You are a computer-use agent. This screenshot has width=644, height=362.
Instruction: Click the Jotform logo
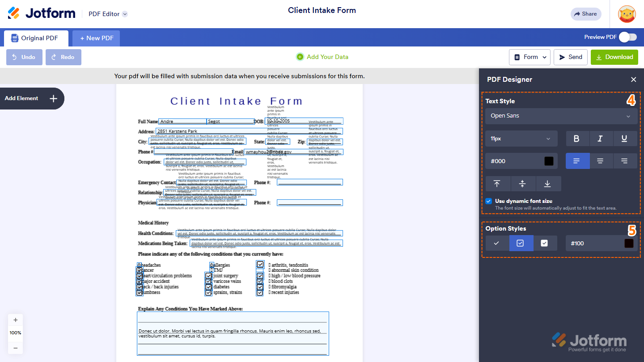tap(42, 13)
